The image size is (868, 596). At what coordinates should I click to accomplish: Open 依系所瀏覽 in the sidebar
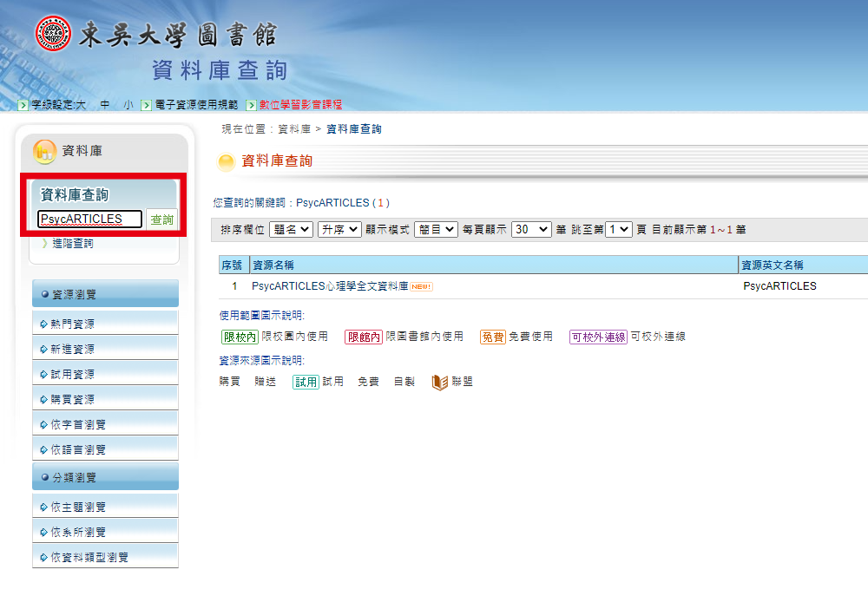coord(105,531)
